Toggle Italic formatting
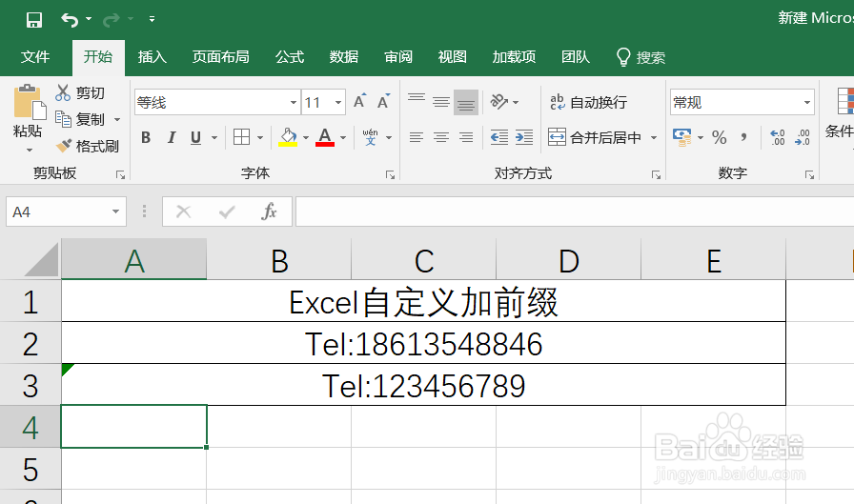The width and height of the screenshot is (854, 504). click(x=172, y=138)
